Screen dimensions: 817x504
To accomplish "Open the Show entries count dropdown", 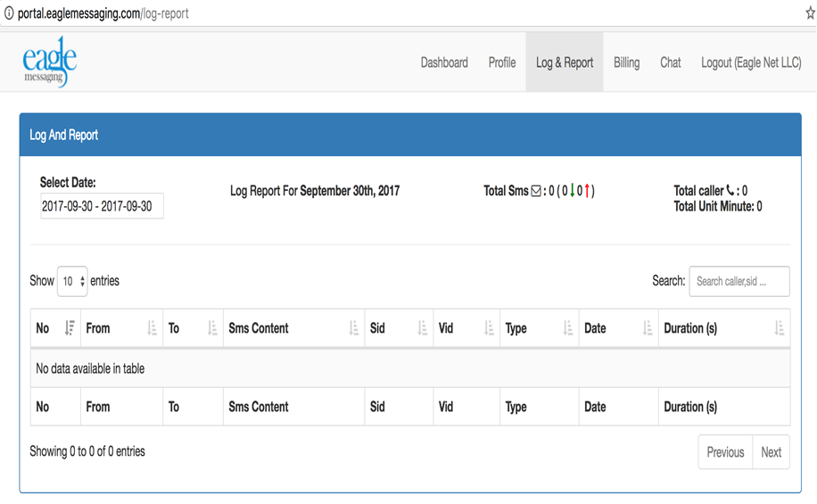I will (x=72, y=281).
